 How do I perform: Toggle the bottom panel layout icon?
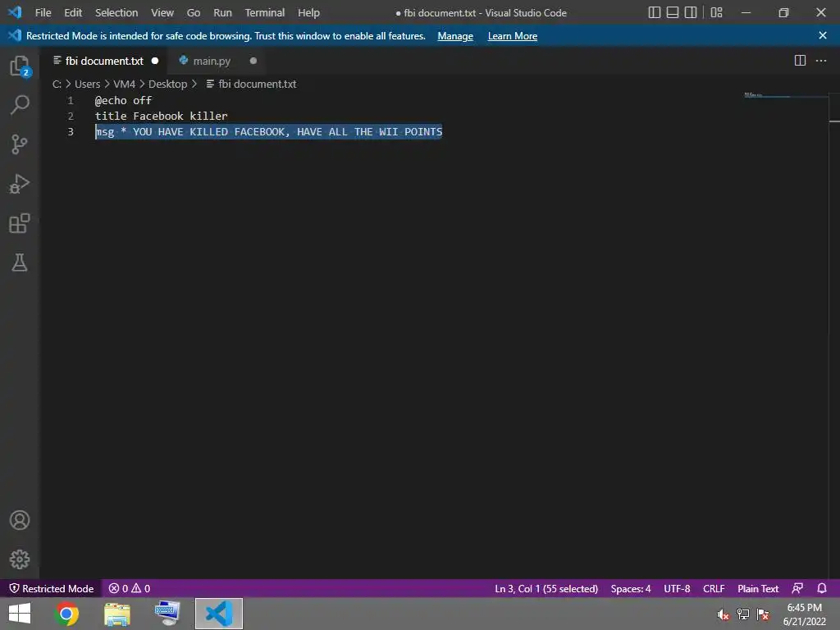click(673, 12)
